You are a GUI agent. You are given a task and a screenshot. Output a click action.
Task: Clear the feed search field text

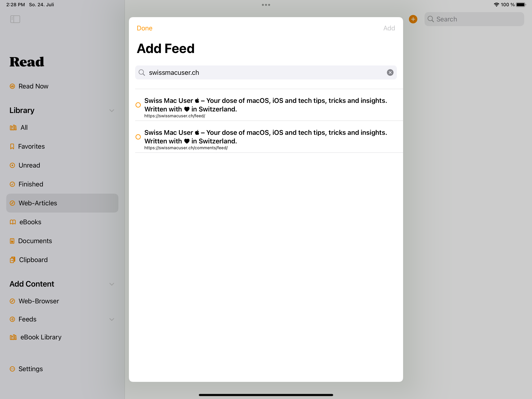pos(390,72)
